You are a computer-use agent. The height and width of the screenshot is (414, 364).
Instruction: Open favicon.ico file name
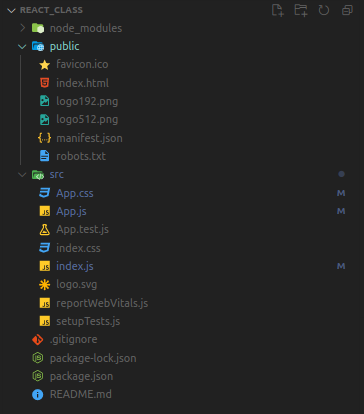pos(82,64)
